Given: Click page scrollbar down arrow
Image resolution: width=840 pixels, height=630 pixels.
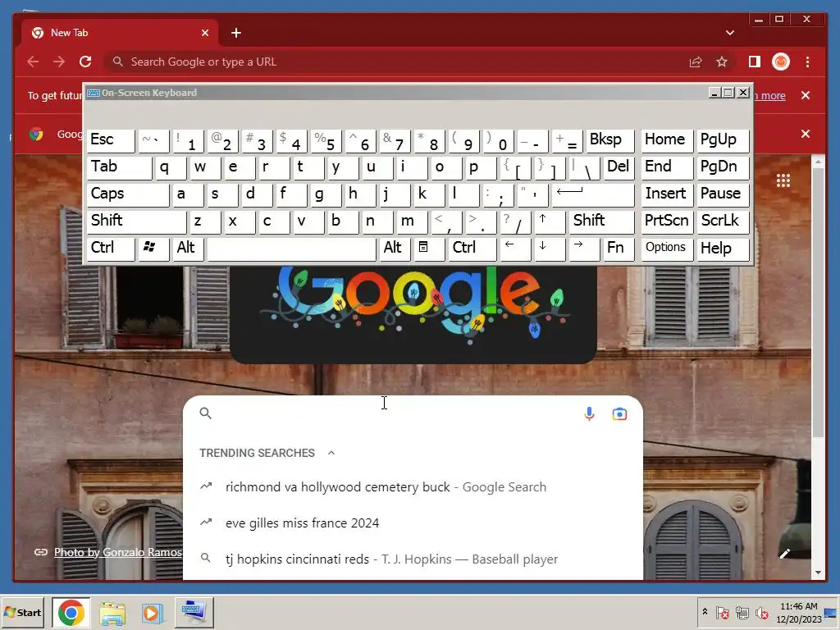Looking at the screenshot, I should pyautogui.click(x=818, y=573).
